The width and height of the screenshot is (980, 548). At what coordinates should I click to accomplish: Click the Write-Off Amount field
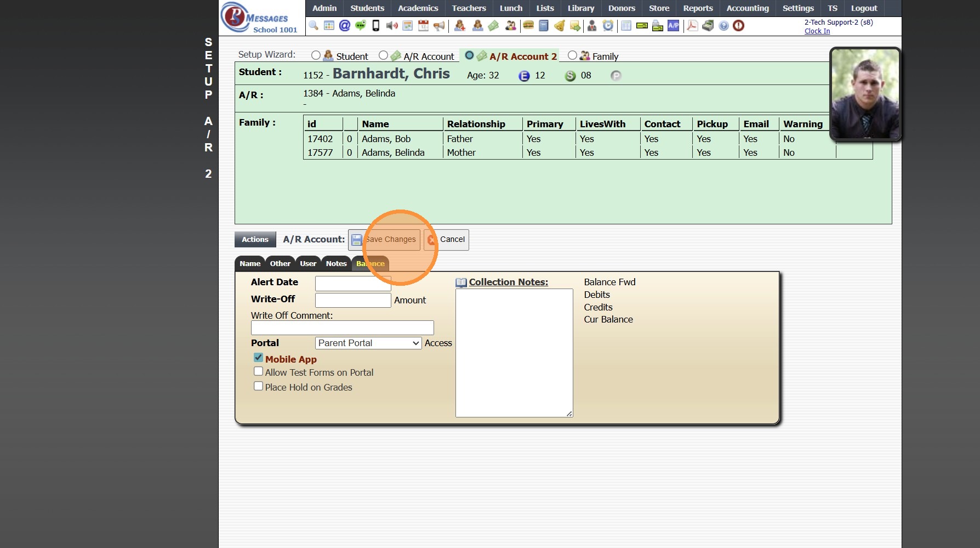pos(353,300)
